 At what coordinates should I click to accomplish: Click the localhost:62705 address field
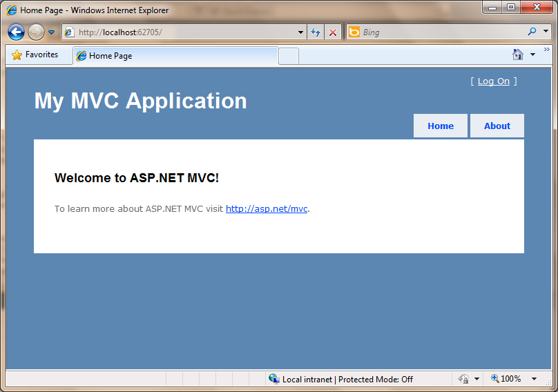click(185, 32)
